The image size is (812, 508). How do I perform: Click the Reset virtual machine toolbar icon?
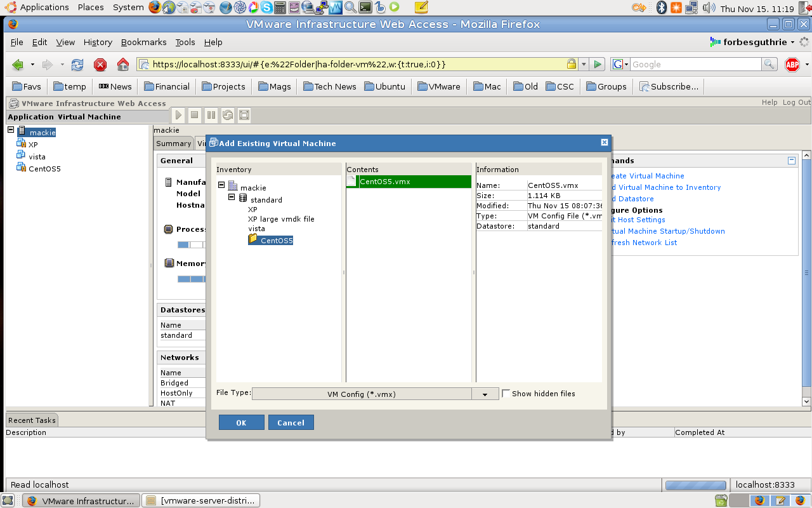(228, 115)
